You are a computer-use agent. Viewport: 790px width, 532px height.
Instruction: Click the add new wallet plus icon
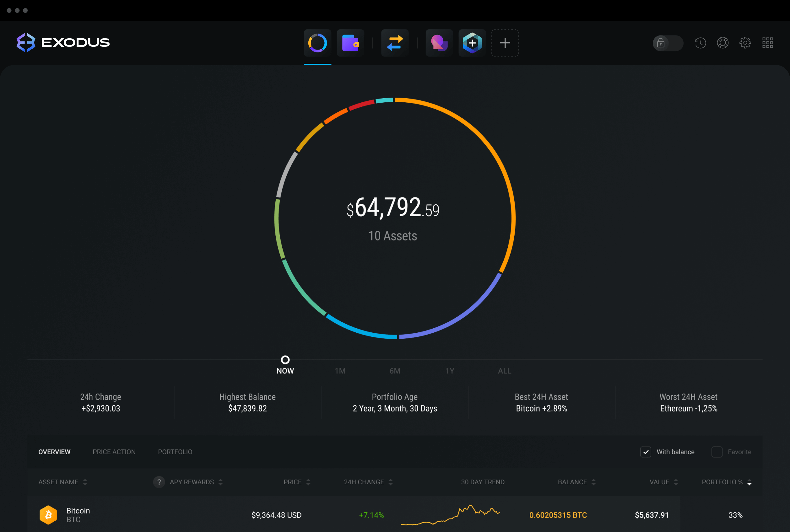coord(505,42)
